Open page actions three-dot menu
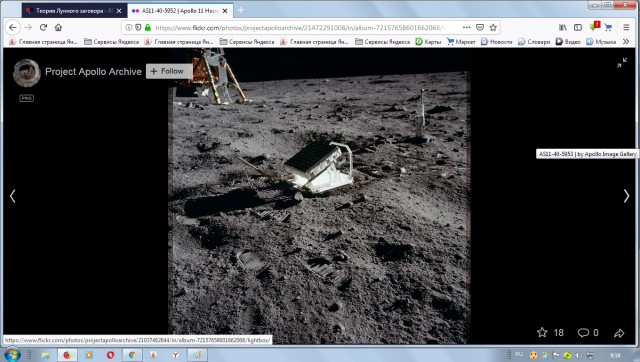 pos(467,27)
